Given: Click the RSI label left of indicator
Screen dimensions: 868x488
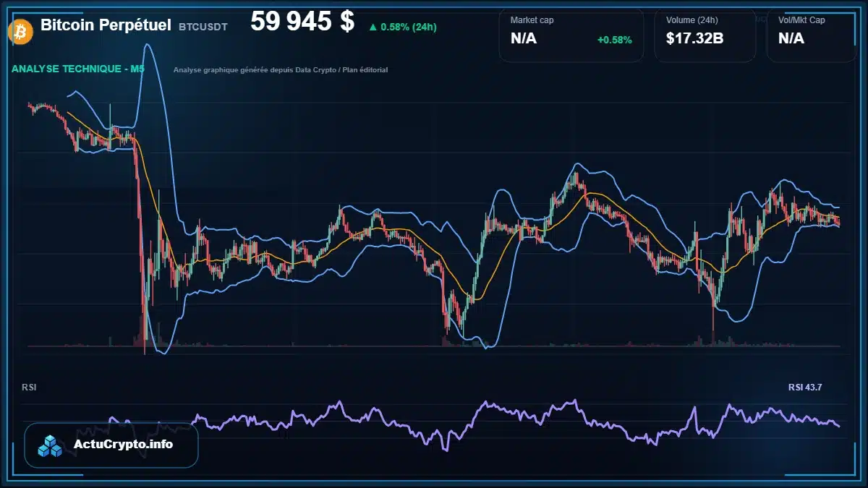Looking at the screenshot, I should click(29, 388).
